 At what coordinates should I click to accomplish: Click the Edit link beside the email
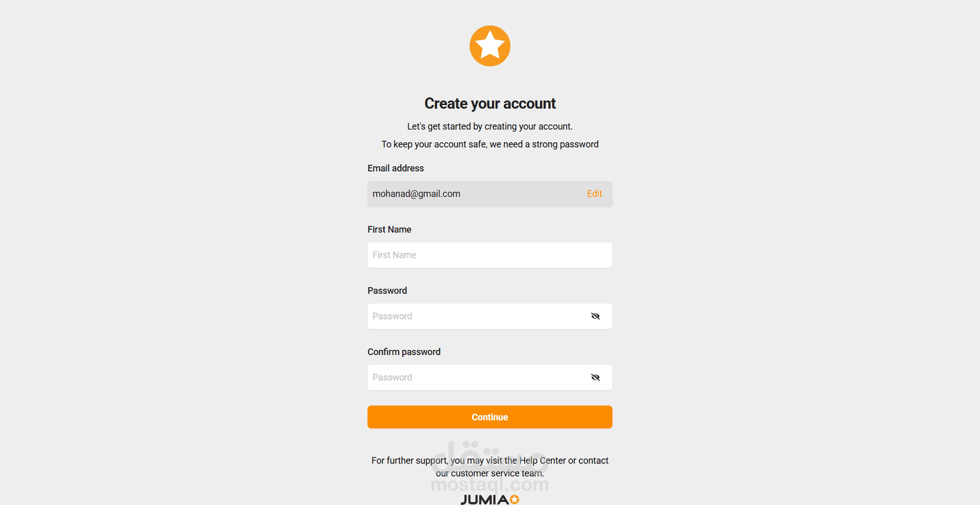coord(594,194)
